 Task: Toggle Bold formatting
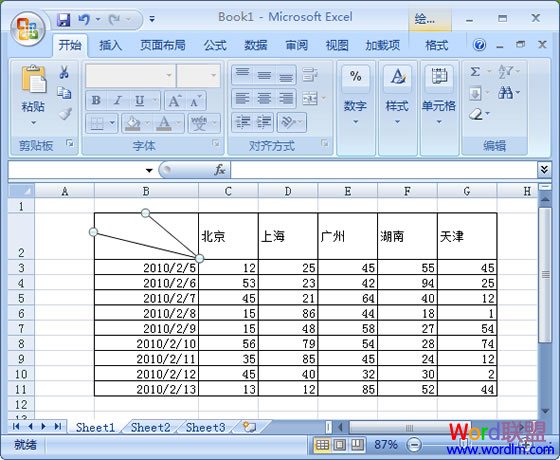96,101
